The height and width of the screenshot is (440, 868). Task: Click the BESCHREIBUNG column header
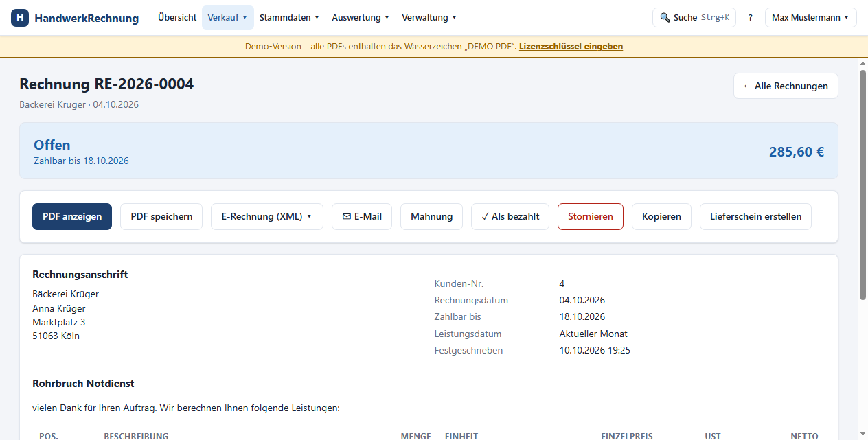(136, 436)
